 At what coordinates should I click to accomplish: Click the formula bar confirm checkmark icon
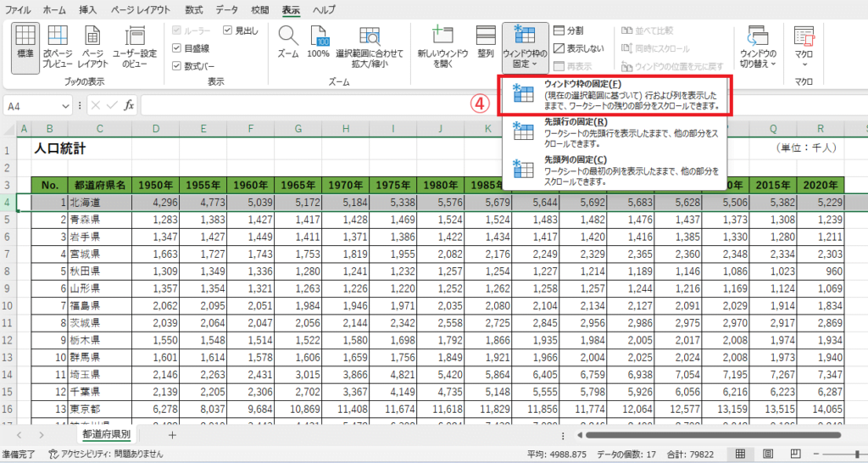tap(112, 105)
